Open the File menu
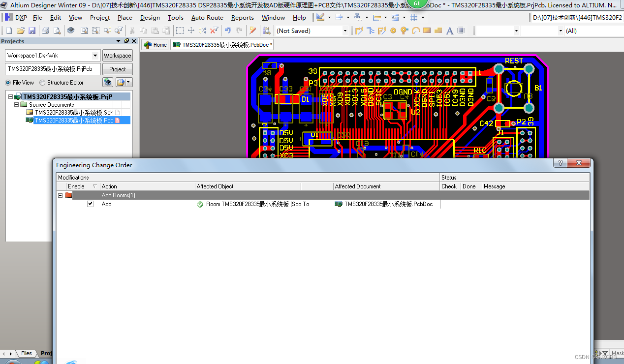The height and width of the screenshot is (364, 624). [x=37, y=17]
